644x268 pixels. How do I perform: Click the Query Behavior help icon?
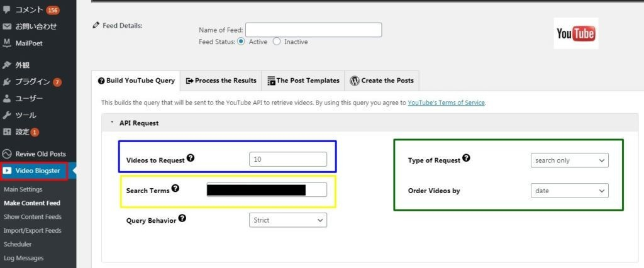(x=182, y=218)
